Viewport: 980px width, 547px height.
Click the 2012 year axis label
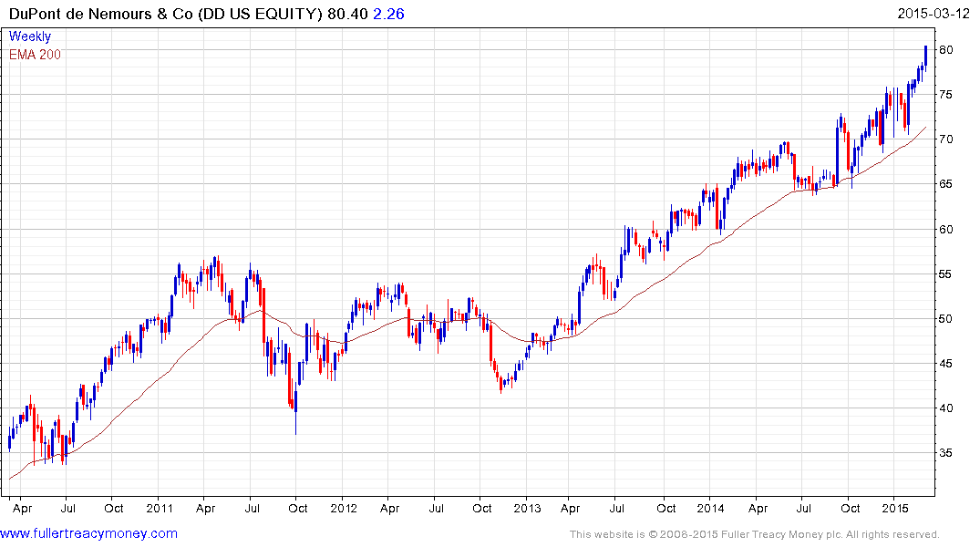(x=343, y=508)
